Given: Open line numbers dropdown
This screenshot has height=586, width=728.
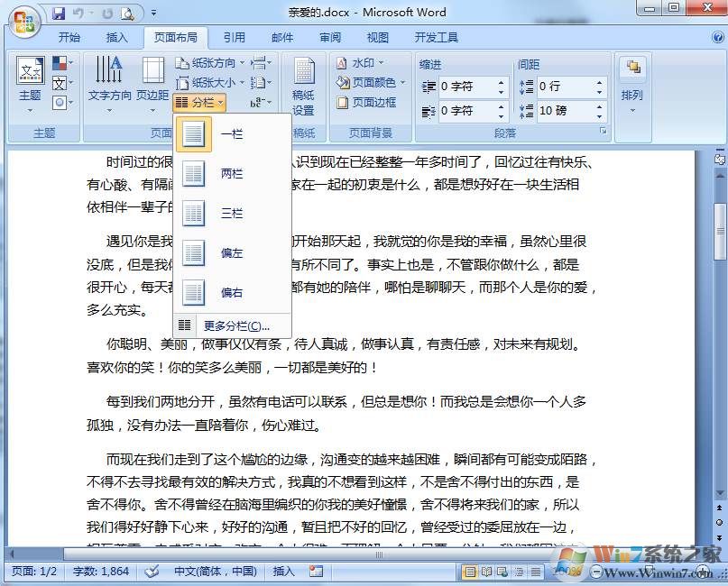Looking at the screenshot, I should [x=261, y=83].
